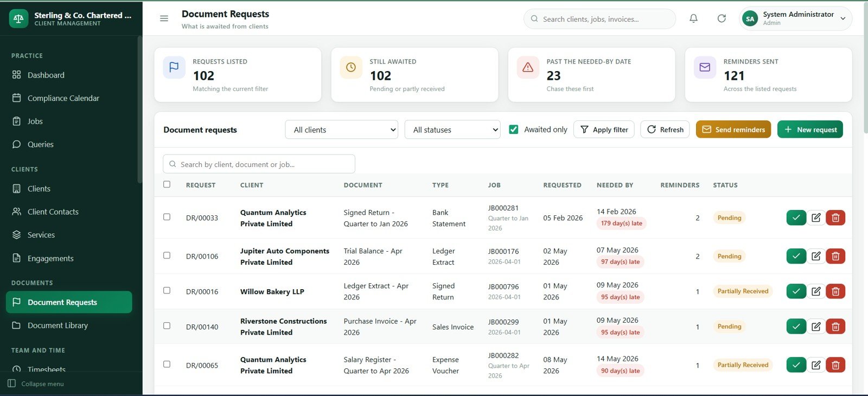Viewport: 868px width, 396px height.
Task: Open notifications bell icon
Action: [693, 18]
